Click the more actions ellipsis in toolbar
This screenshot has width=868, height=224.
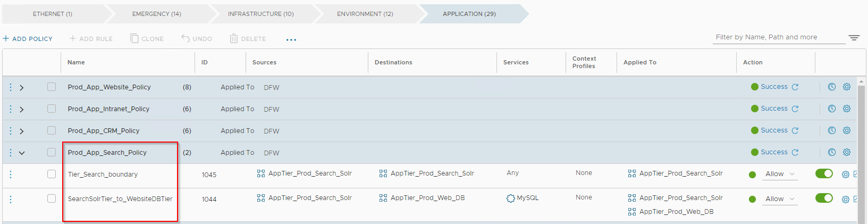tap(291, 39)
